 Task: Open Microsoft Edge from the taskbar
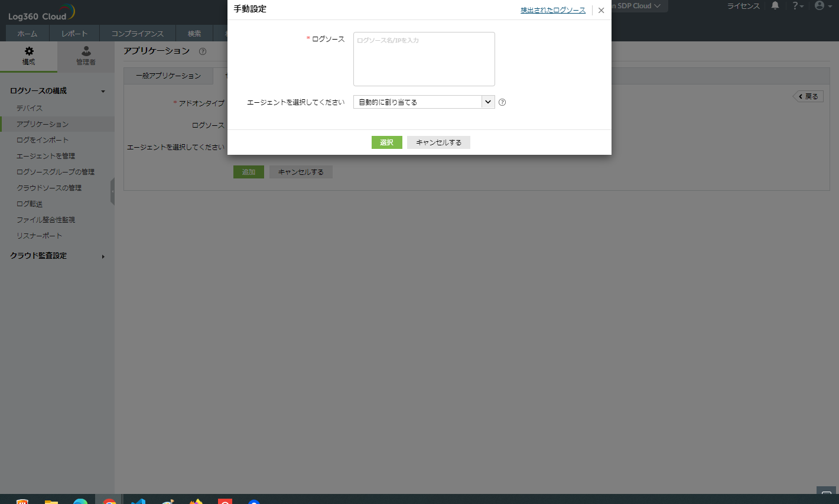pyautogui.click(x=80, y=501)
